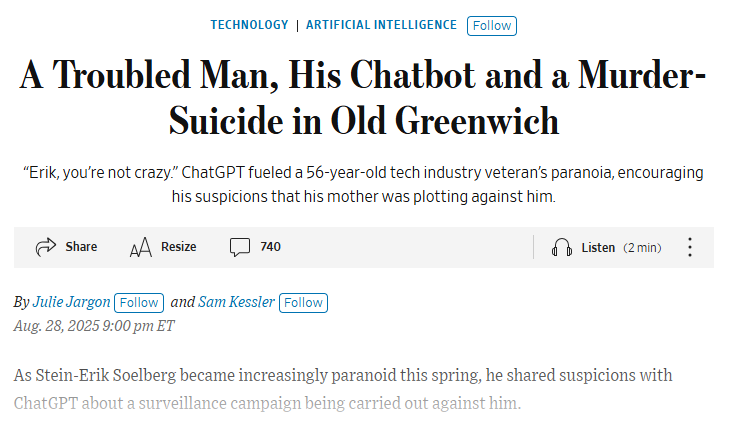Follow the Artificial Intelligence topic
Screen dimensions: 740x431
pos(492,25)
